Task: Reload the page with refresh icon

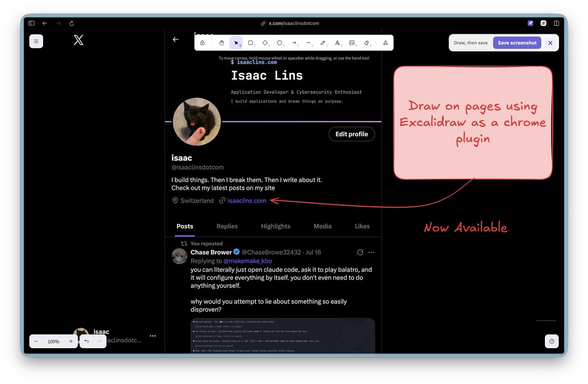Action: click(x=72, y=23)
